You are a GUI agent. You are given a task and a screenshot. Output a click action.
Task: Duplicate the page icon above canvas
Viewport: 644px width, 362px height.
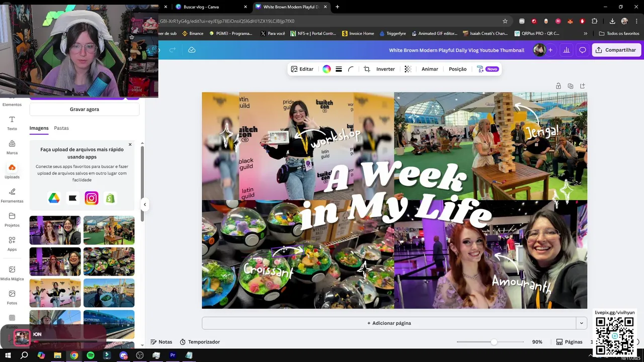point(571,86)
